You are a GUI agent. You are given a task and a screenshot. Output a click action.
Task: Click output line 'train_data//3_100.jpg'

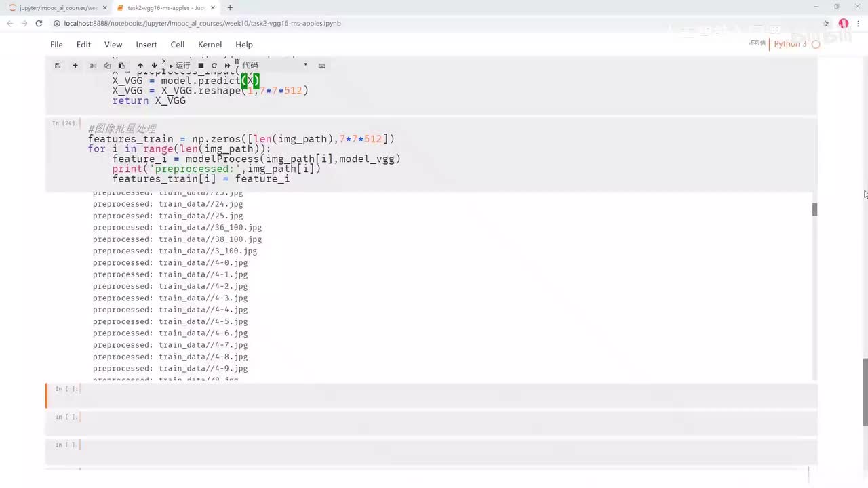pyautogui.click(x=175, y=251)
